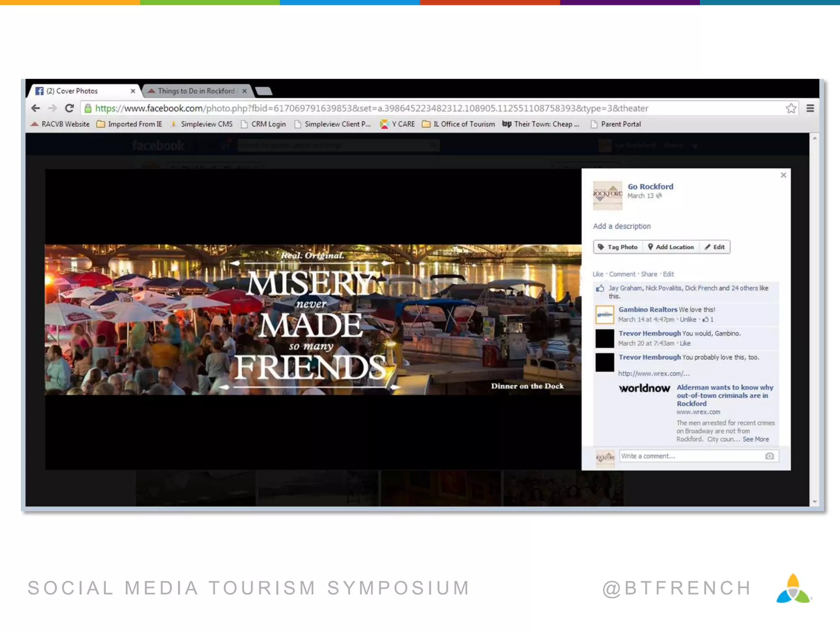The image size is (840, 630).
Task: Open the RACVB Website bookmark
Action: coord(60,124)
